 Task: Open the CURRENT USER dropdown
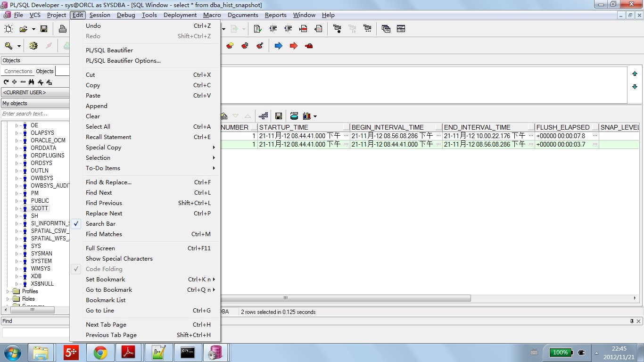coord(35,92)
